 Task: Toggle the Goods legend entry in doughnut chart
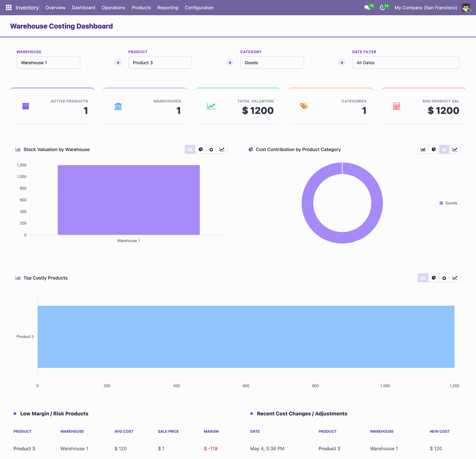tap(448, 203)
